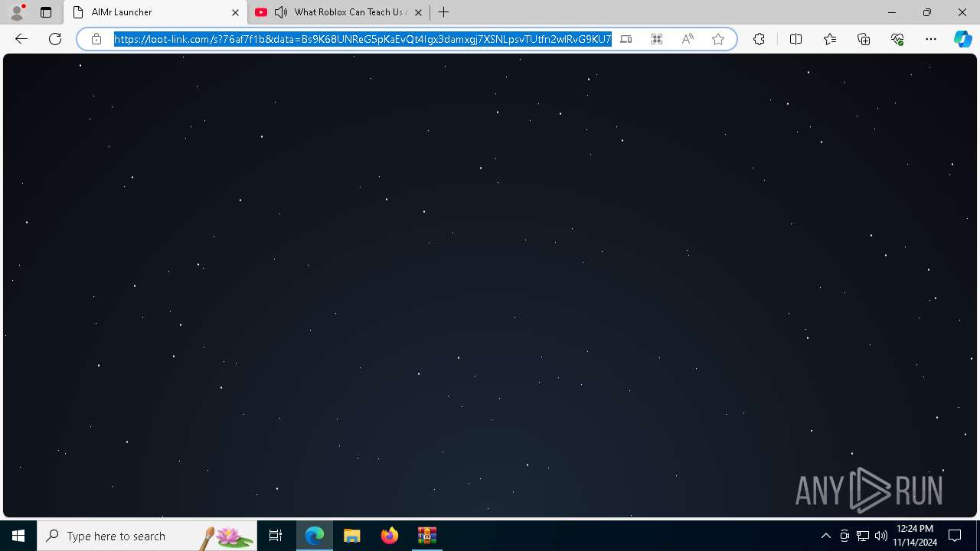Open the QR code / apps icon in address bar
980x551 pixels.
pyautogui.click(x=657, y=39)
